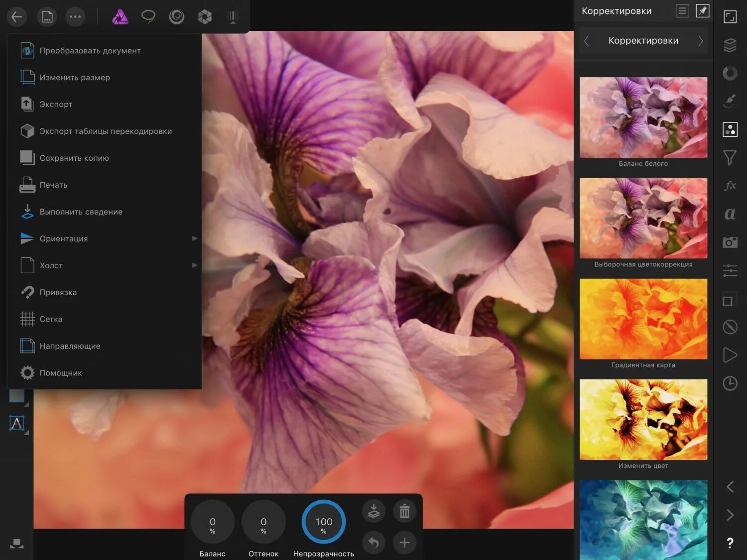747x560 pixels.
Task: Choose Преобразовать документ
Action: tap(105, 50)
